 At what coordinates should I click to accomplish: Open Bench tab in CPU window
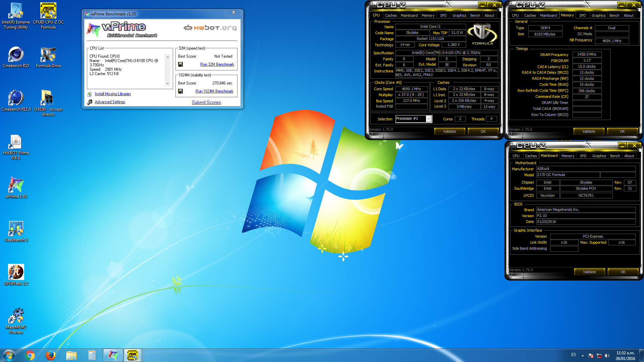(475, 15)
